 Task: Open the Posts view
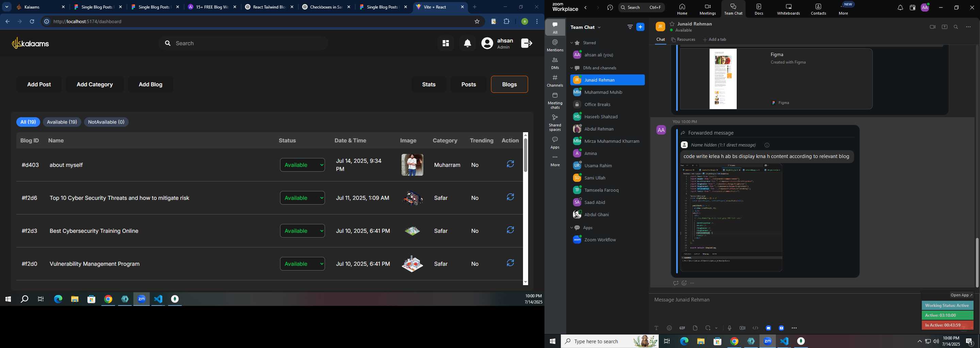coord(469,84)
